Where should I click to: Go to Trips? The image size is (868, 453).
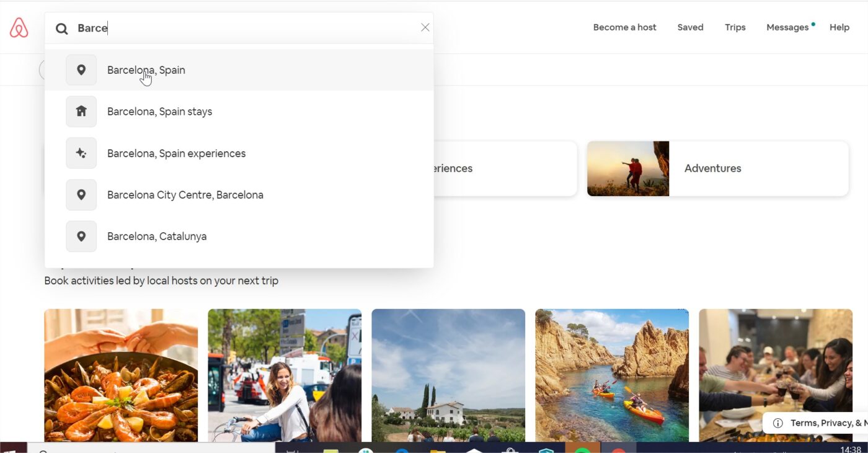coord(735,27)
